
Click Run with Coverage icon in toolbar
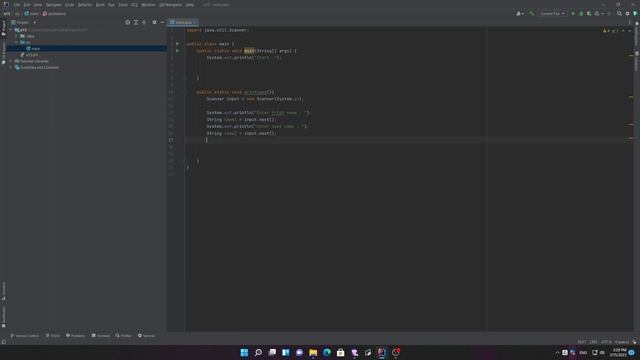(x=589, y=13)
